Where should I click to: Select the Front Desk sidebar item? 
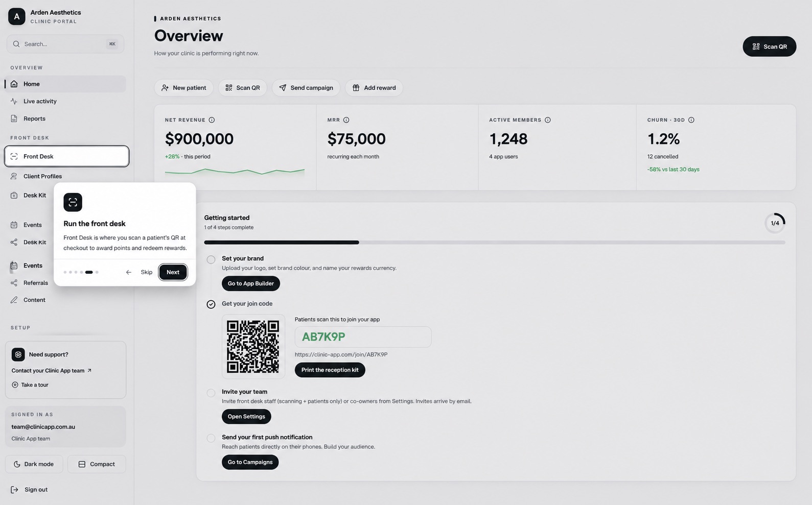pyautogui.click(x=66, y=156)
